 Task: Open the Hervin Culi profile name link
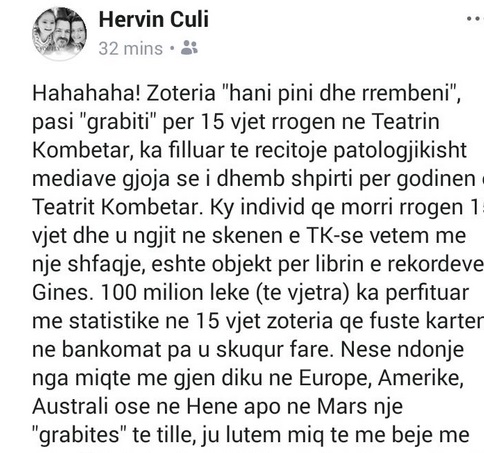pyautogui.click(x=154, y=19)
